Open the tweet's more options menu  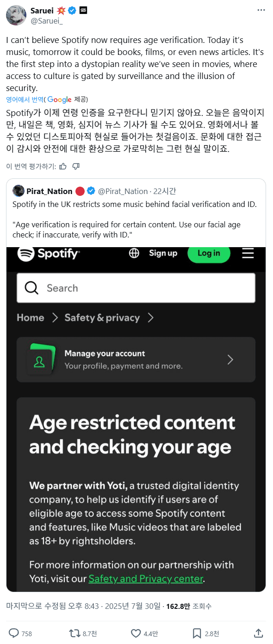[x=261, y=10]
